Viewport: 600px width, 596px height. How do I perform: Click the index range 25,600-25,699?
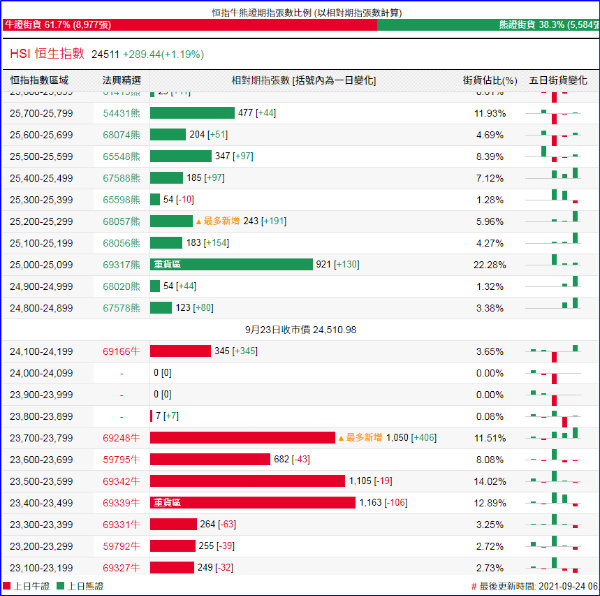tap(41, 135)
